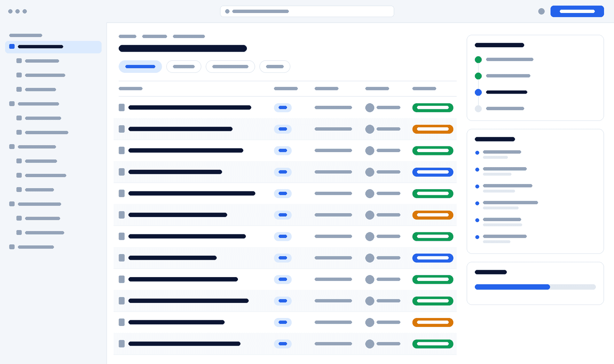
Task: Open the last top-level item in the sidebar
Action: pyautogui.click(x=32, y=247)
